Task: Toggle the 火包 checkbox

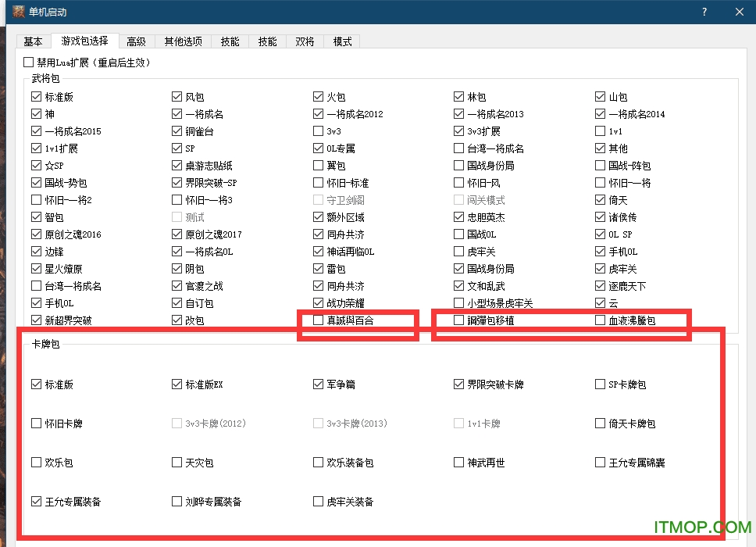Action: [x=318, y=97]
